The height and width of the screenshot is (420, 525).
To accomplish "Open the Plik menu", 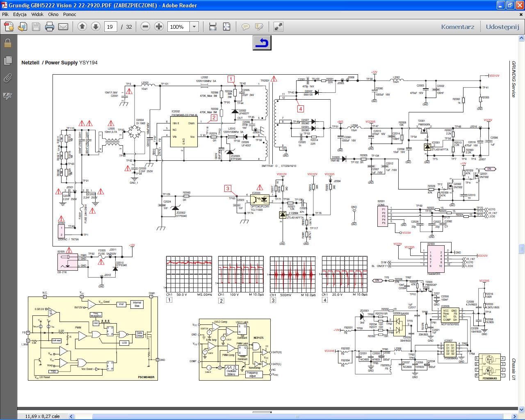I will pos(5,14).
